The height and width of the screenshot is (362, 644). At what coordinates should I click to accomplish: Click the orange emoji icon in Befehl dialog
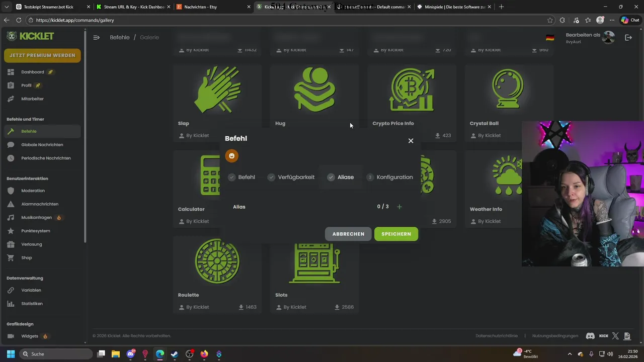231,156
